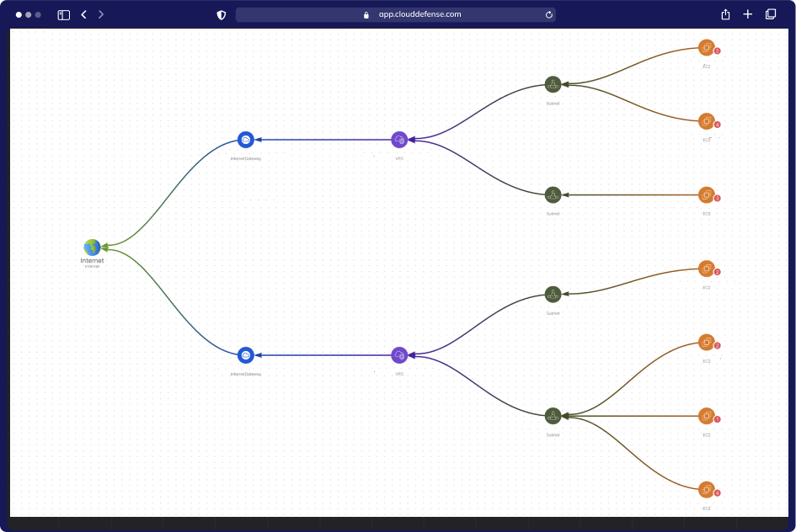796x532 pixels.
Task: Go back to the previous page
Action: point(83,14)
